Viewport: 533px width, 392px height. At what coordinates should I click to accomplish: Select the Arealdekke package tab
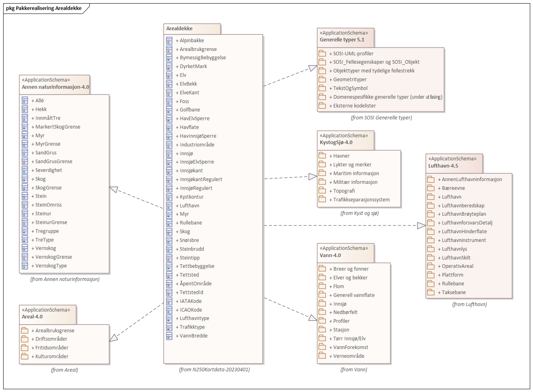click(x=192, y=29)
